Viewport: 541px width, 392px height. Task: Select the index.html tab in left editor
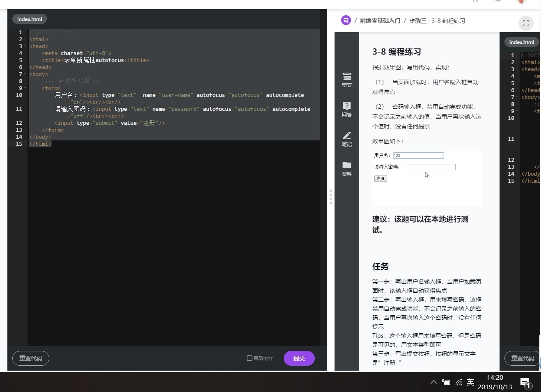(x=30, y=19)
